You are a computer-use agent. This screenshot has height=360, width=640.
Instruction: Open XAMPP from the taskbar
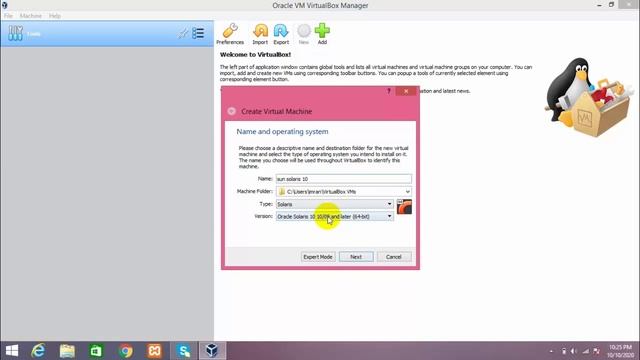[x=155, y=351]
